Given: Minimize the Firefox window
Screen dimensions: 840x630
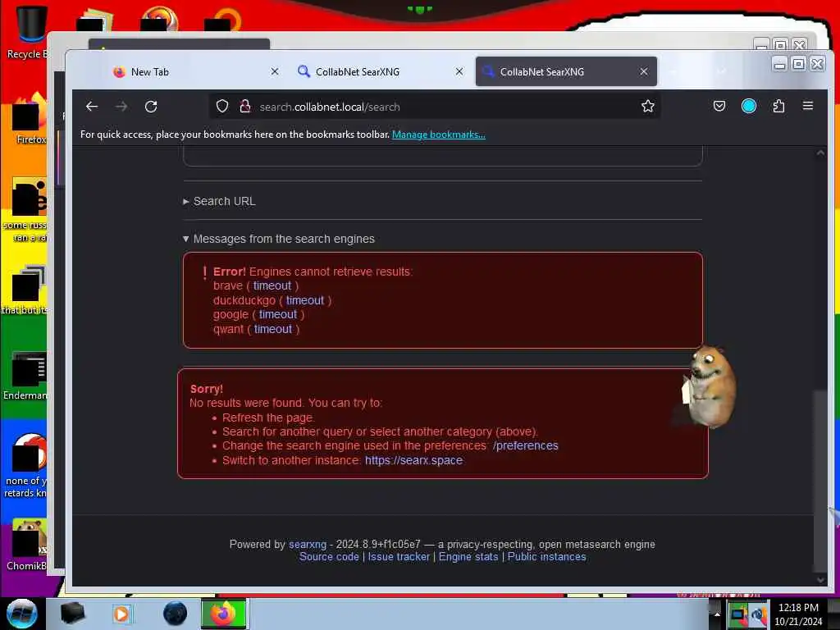Looking at the screenshot, I should coord(779,65).
